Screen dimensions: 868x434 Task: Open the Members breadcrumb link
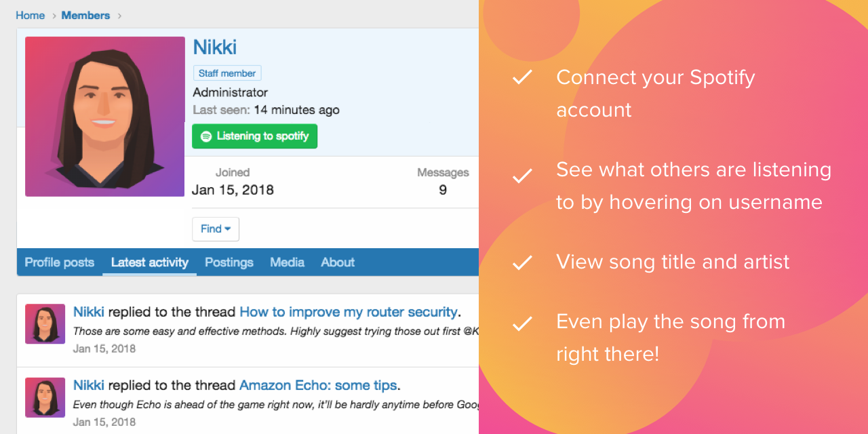(x=85, y=15)
